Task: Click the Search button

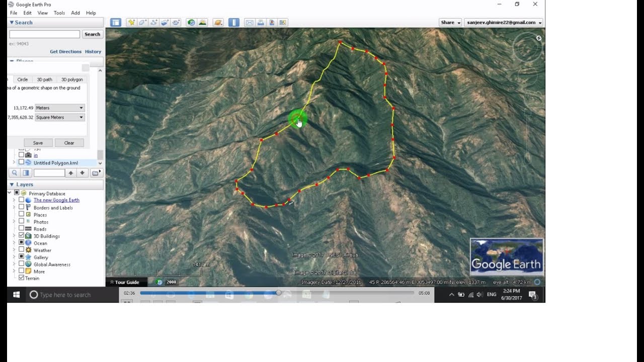Action: coord(92,34)
